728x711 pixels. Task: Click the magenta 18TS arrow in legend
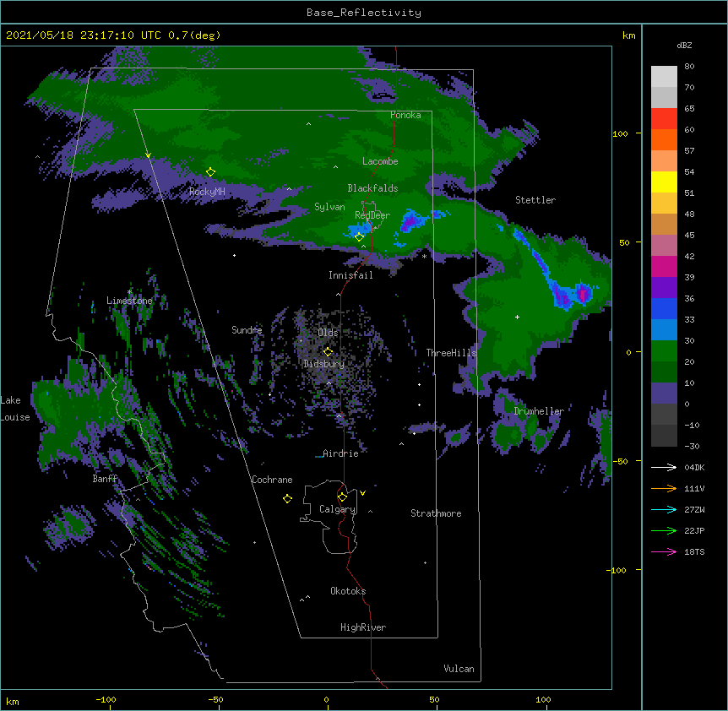(664, 551)
